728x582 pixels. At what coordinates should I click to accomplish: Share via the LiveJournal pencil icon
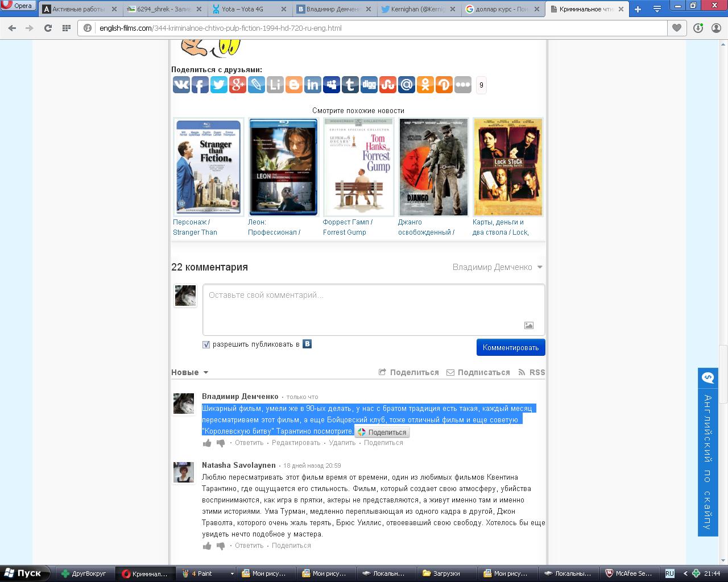tap(257, 85)
